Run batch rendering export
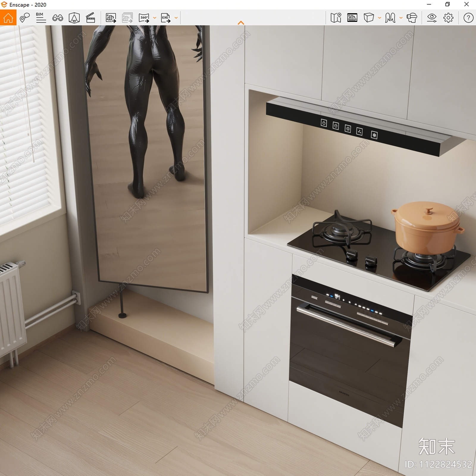Image resolution: width=476 pixels, height=476 pixels. [x=127, y=18]
